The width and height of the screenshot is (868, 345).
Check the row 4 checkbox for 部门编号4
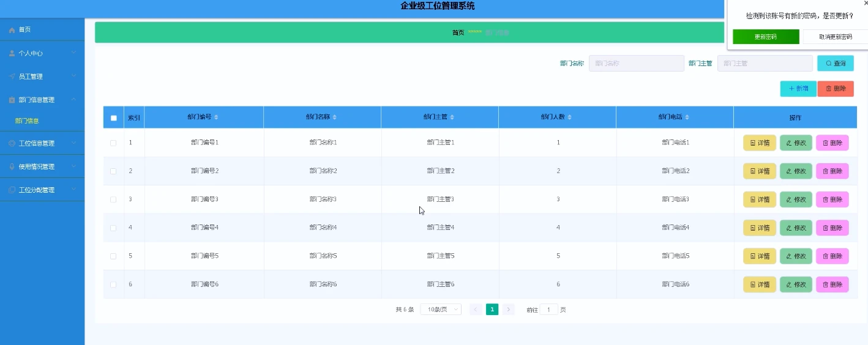[113, 228]
